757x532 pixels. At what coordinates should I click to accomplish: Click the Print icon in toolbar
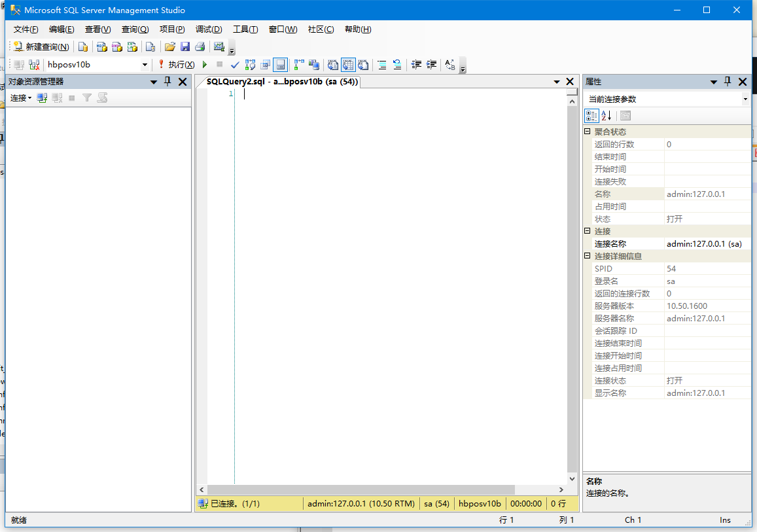200,47
